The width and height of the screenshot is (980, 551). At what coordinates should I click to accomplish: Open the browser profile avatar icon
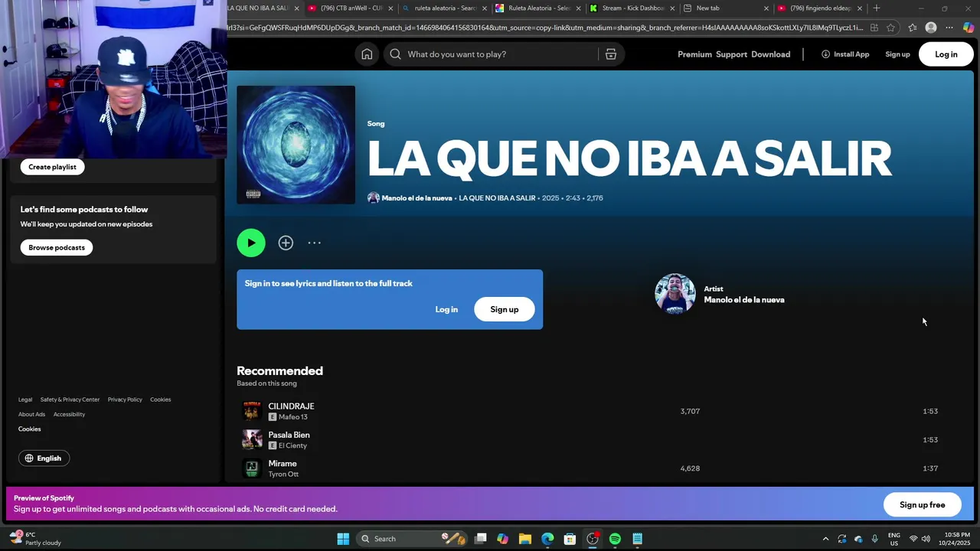pyautogui.click(x=931, y=28)
